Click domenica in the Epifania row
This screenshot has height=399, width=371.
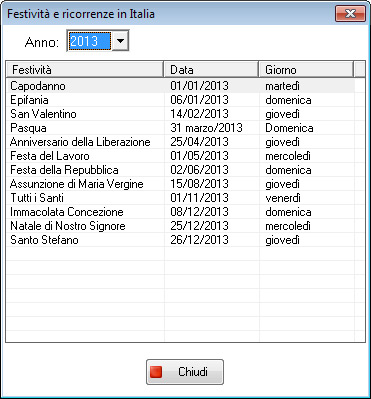tap(288, 100)
